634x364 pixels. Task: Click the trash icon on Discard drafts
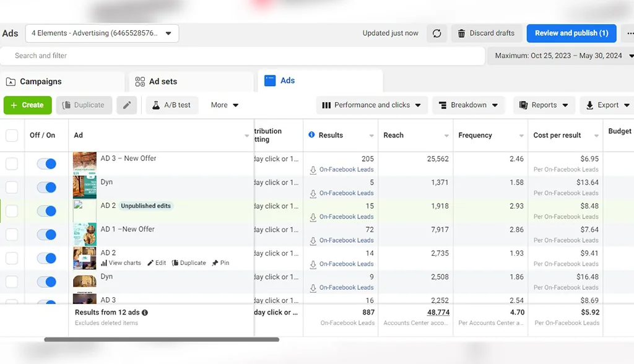click(x=461, y=33)
